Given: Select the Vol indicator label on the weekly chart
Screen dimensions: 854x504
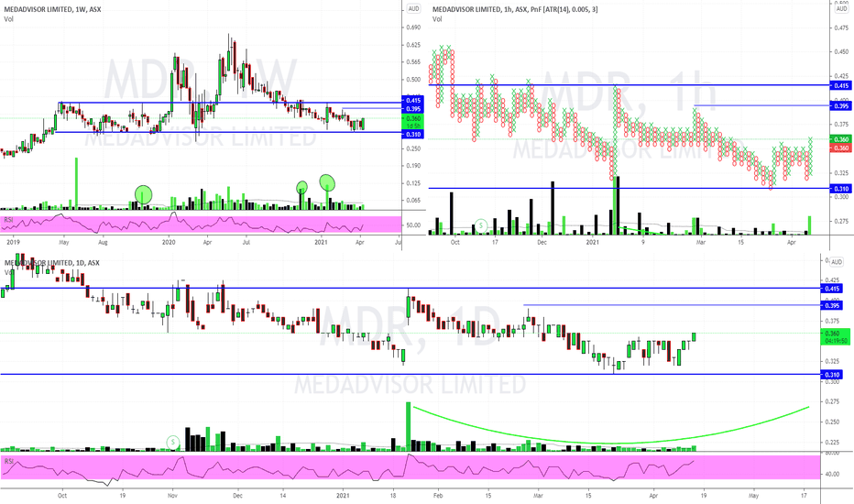Looking at the screenshot, I should point(8,19).
